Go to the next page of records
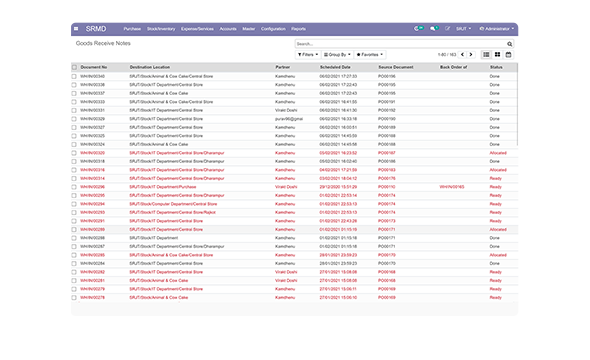Screen dimensions: 590x360 click(471, 55)
